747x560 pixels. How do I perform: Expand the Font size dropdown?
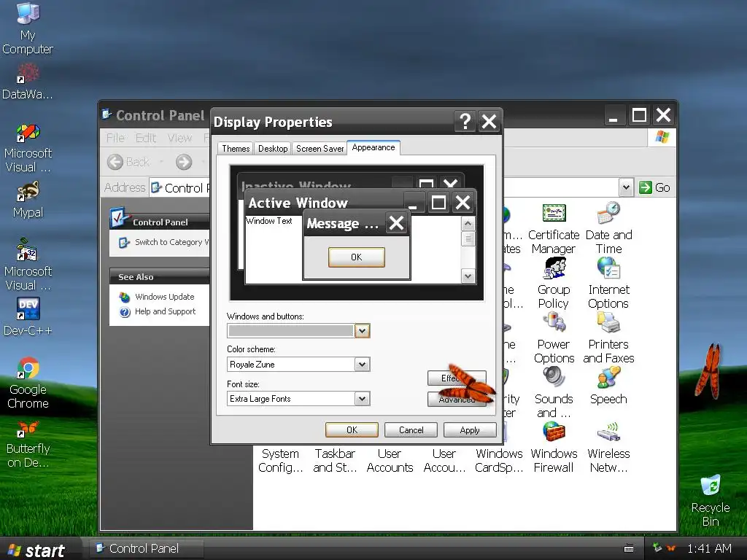point(362,399)
